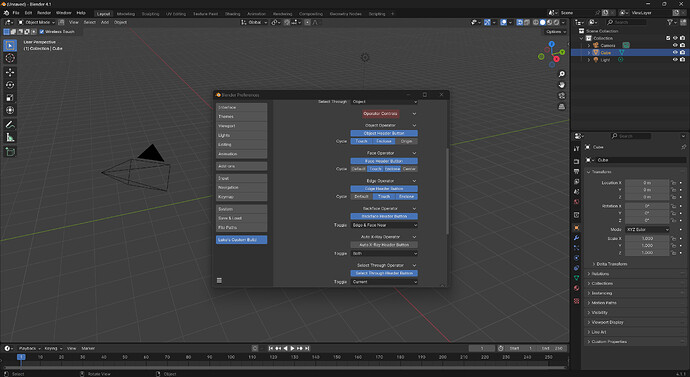Image resolution: width=690 pixels, height=377 pixels.
Task: Toggle the Wireless Touch checkbox
Action: tap(42, 32)
